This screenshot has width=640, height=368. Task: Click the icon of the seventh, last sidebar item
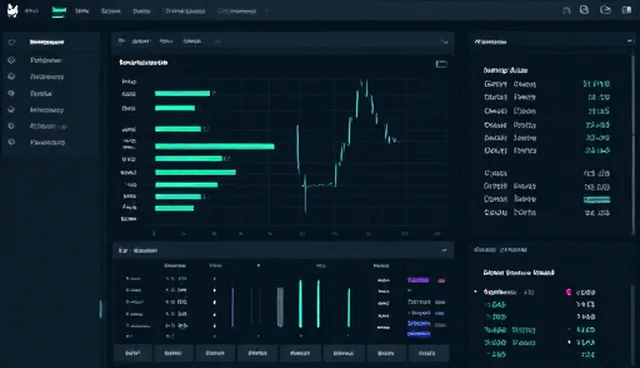[x=11, y=142]
